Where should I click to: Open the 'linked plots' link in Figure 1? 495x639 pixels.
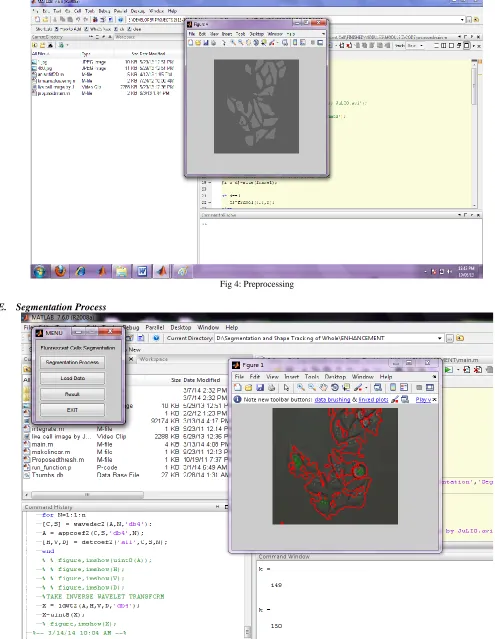pos(373,400)
